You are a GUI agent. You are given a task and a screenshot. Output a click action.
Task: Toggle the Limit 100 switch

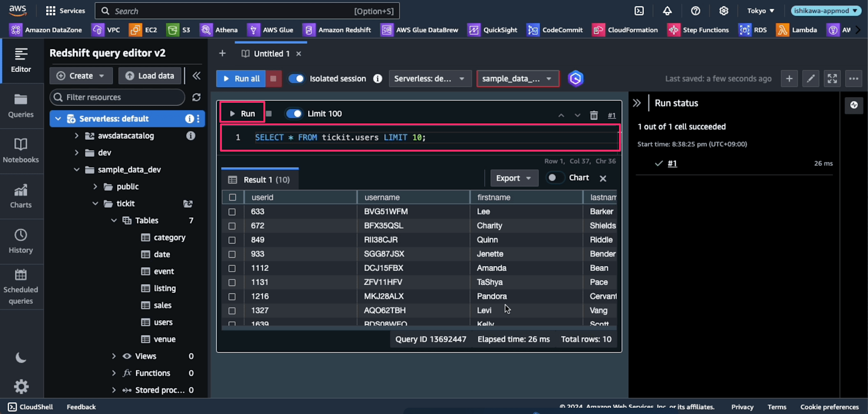point(294,114)
